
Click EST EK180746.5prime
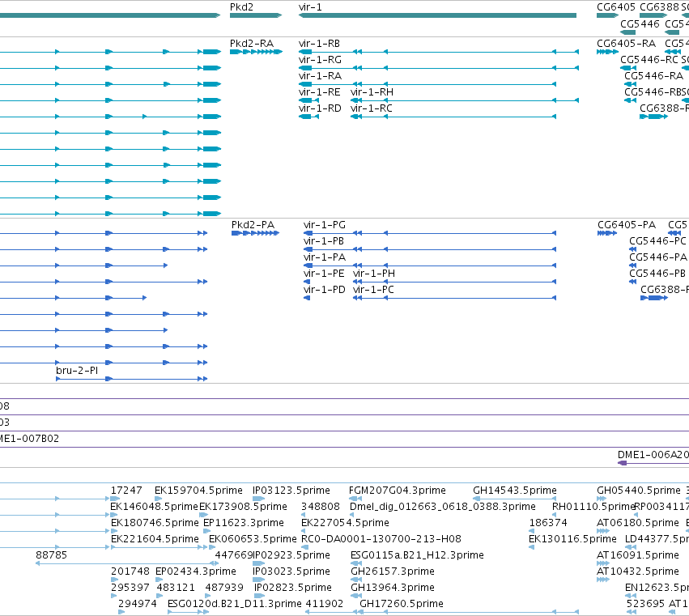click(155, 523)
